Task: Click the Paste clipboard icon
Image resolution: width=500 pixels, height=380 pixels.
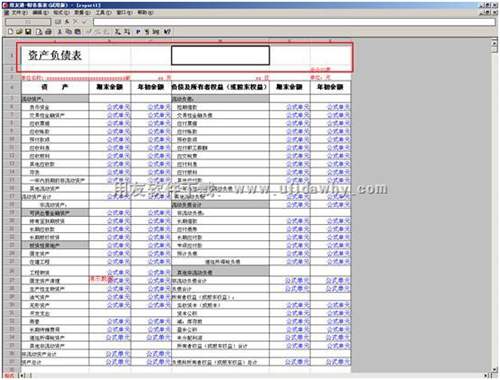Action: coord(77,32)
